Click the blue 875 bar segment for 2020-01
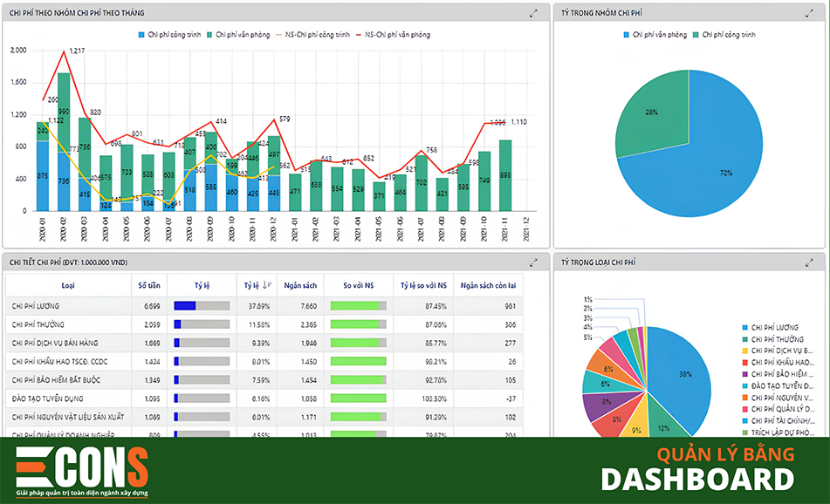The image size is (830, 504). click(x=43, y=176)
